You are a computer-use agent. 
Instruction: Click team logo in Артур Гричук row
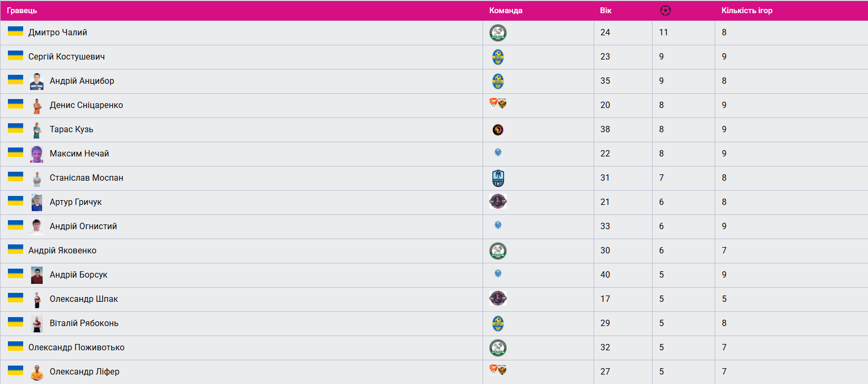pyautogui.click(x=498, y=201)
